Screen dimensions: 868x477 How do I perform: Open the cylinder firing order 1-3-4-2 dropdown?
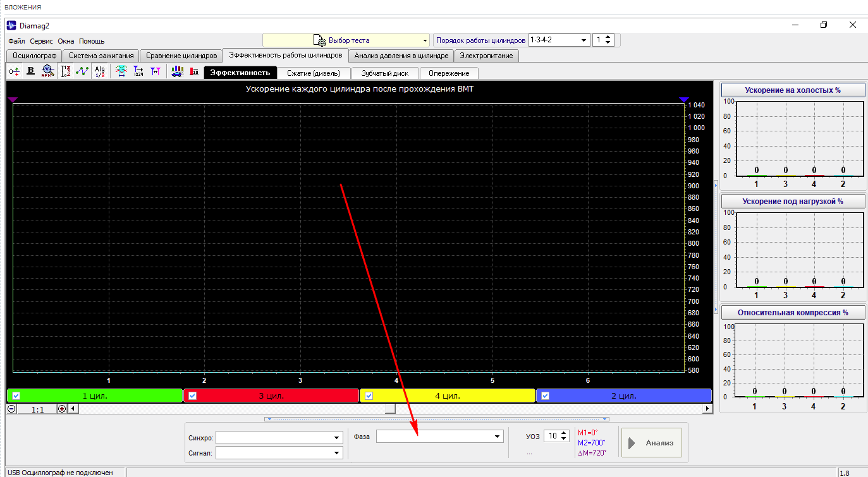point(559,40)
